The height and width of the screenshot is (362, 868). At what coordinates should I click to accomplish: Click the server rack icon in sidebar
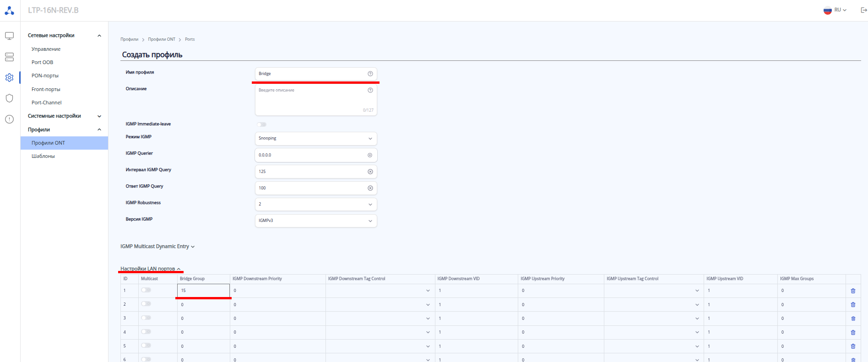coord(9,57)
